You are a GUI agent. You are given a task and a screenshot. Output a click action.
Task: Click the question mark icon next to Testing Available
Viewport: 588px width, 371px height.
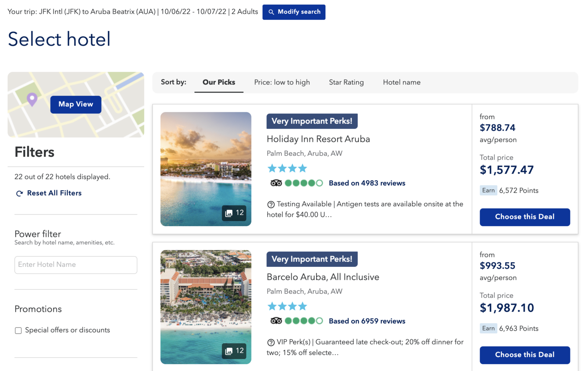(x=271, y=204)
